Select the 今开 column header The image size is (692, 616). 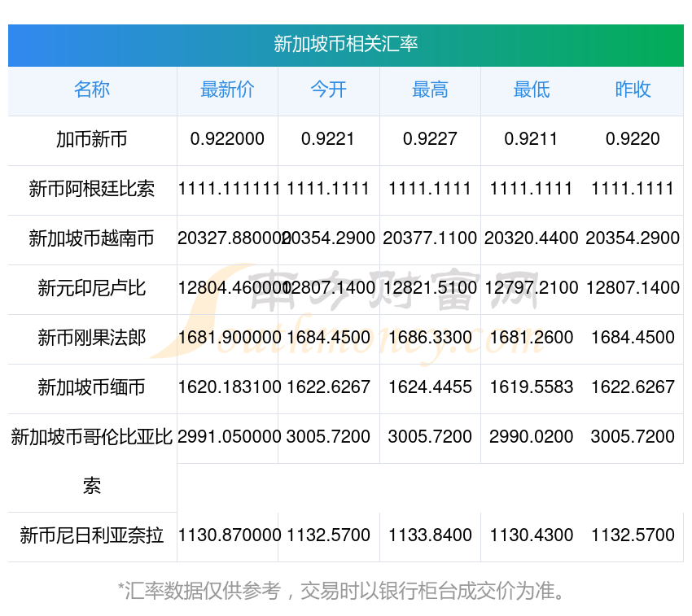coord(328,90)
